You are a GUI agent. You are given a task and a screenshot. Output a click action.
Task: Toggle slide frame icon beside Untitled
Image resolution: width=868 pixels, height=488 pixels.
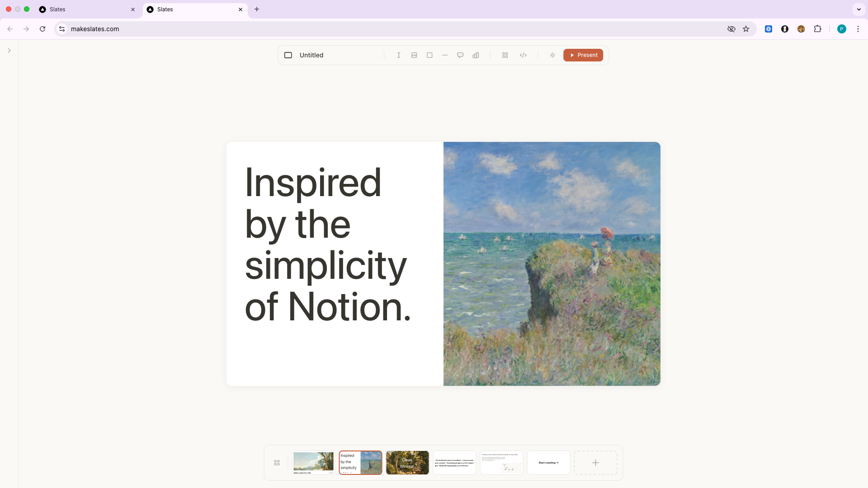point(288,55)
